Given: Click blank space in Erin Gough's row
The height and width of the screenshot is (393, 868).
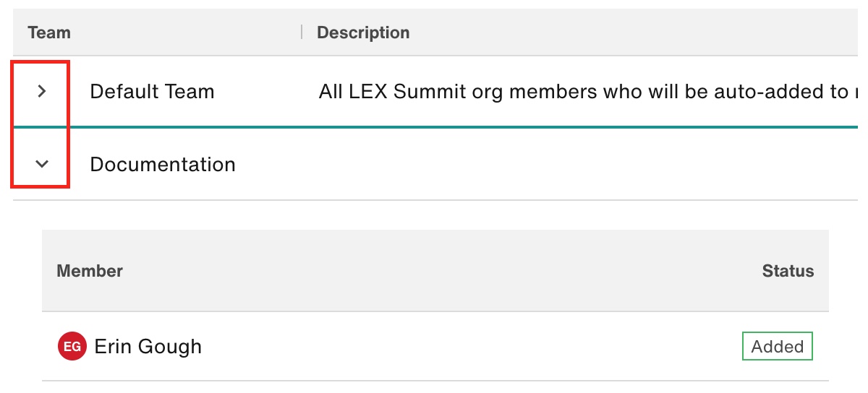Looking at the screenshot, I should [470, 347].
